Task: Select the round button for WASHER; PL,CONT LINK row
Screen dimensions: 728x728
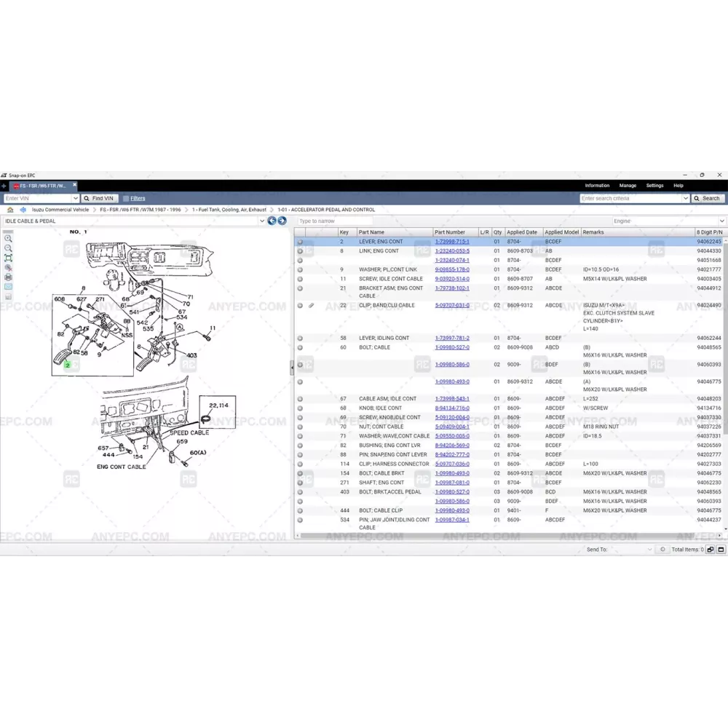Action: pyautogui.click(x=300, y=269)
